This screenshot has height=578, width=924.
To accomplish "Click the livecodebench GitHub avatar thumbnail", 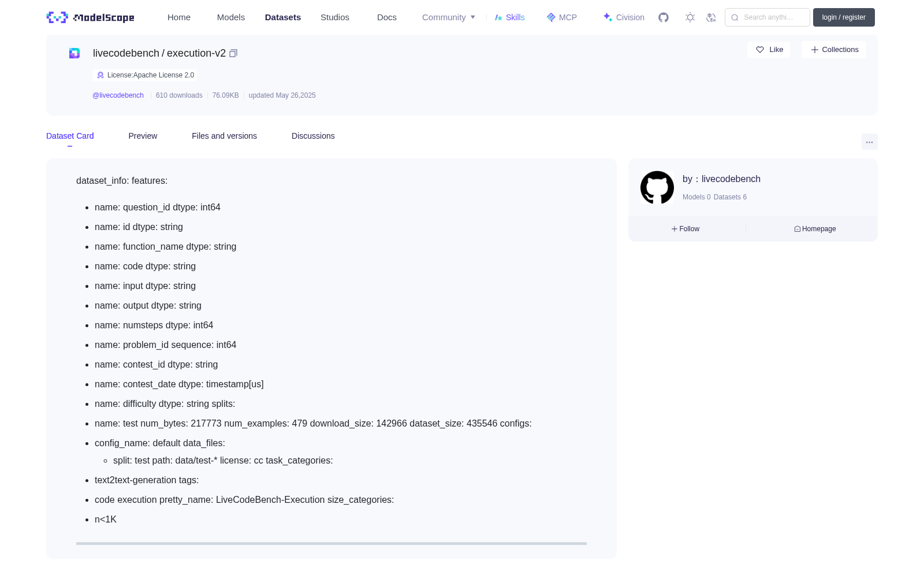I will pyautogui.click(x=657, y=187).
